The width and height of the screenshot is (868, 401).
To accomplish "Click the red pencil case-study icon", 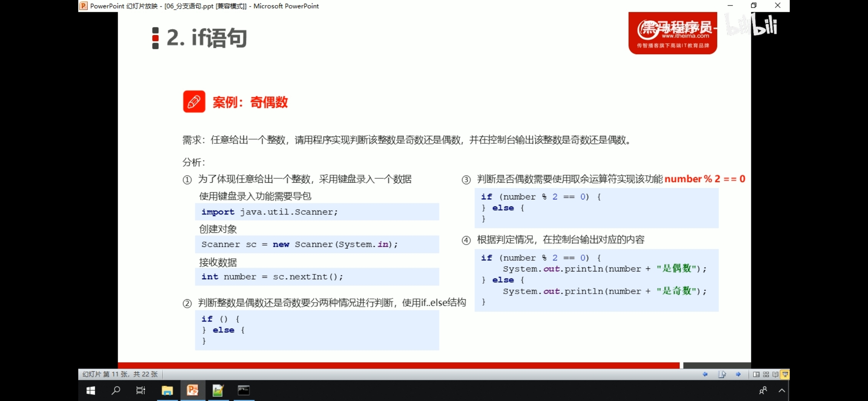I will click(194, 101).
